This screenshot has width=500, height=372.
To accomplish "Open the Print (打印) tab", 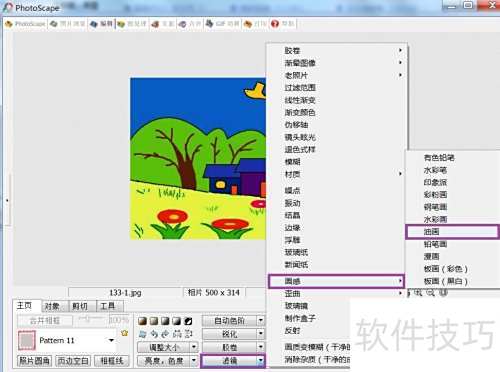I will [255, 24].
